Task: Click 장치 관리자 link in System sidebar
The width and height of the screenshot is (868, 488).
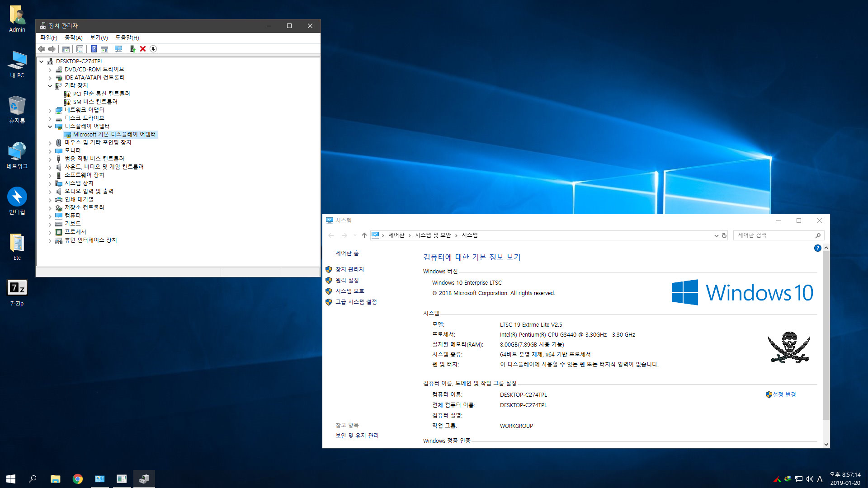Action: click(x=349, y=269)
